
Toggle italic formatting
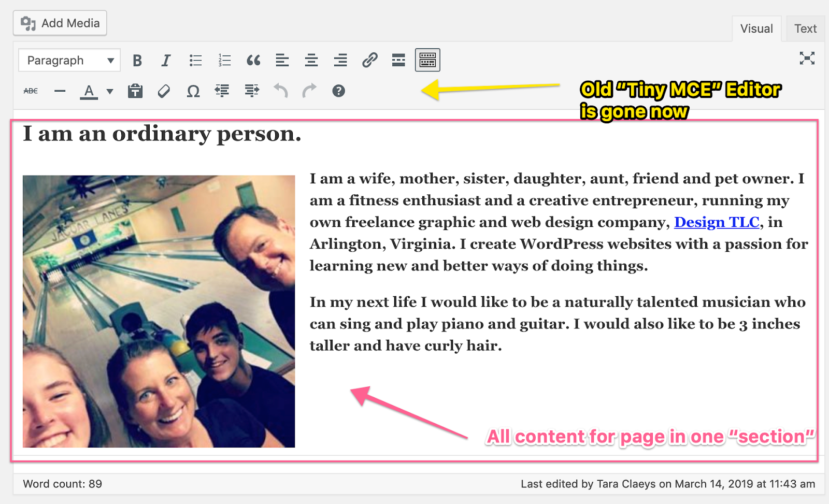point(166,61)
